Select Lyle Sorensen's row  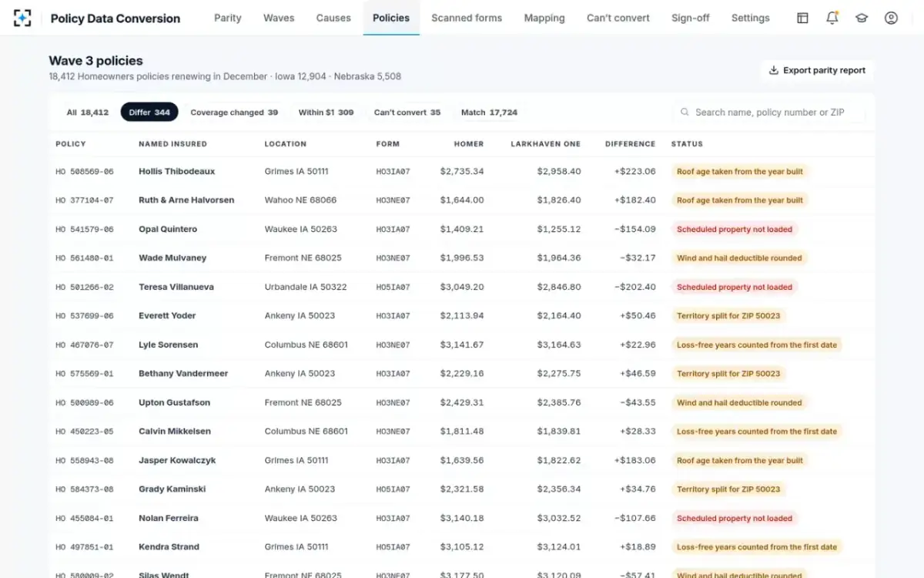[461, 345]
